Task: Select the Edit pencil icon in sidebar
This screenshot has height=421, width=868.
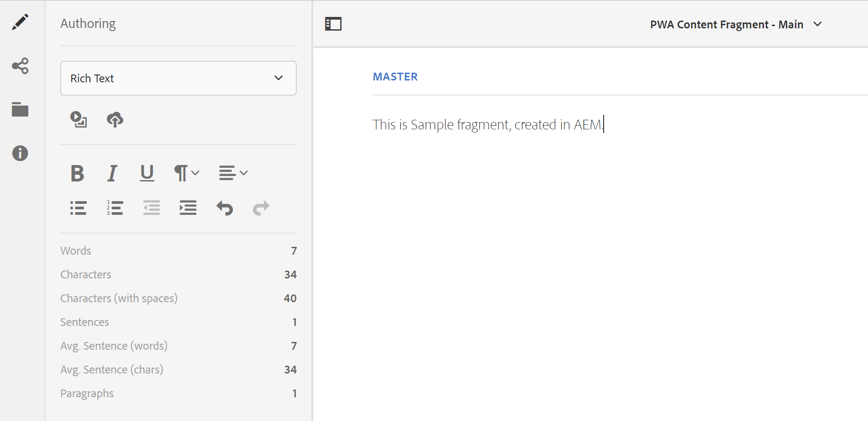Action: pyautogui.click(x=20, y=21)
